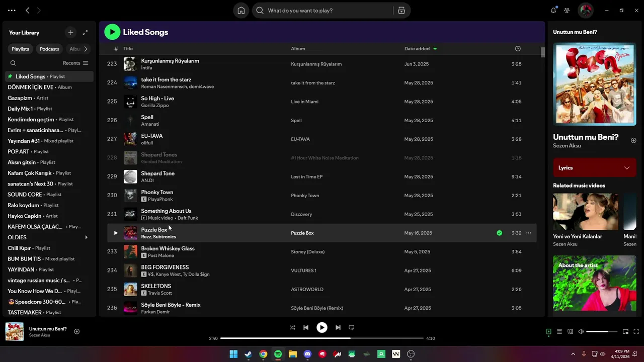The image size is (644, 362).
Task: Go back with the left arrow
Action: tap(28, 10)
